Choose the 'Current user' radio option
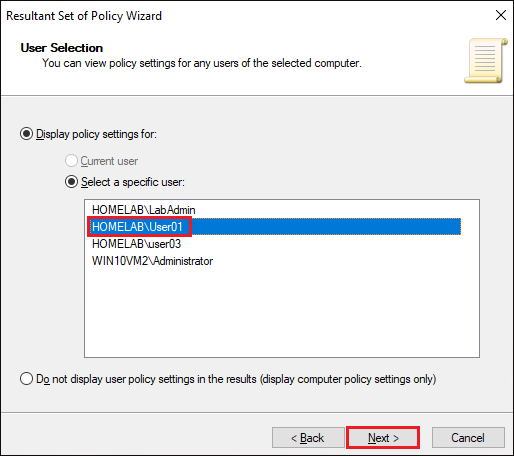 71,161
